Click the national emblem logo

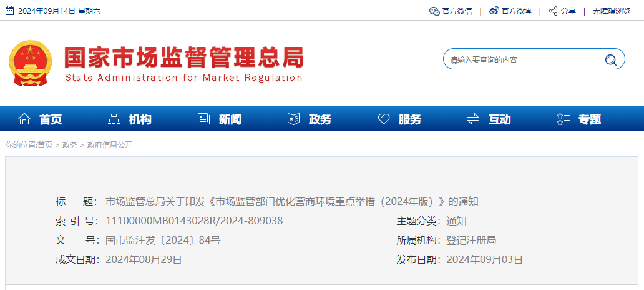pyautogui.click(x=31, y=62)
